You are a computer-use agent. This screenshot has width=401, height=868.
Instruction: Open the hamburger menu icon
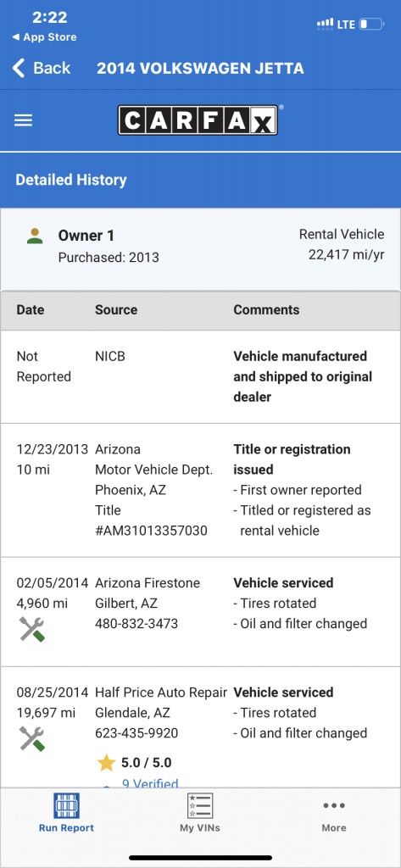(23, 120)
